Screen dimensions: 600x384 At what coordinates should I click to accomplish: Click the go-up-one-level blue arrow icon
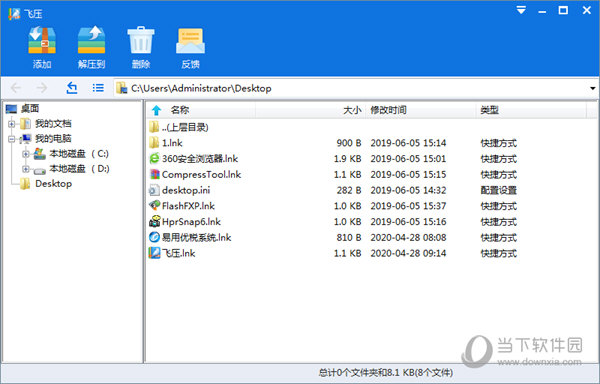(72, 88)
